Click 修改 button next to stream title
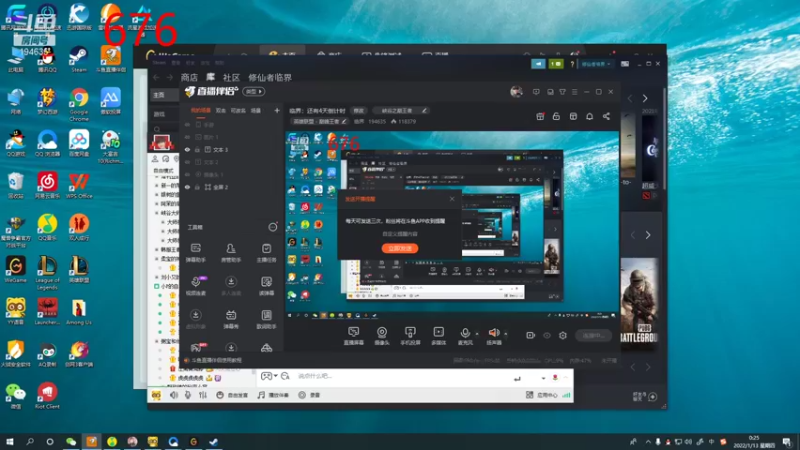The width and height of the screenshot is (800, 450). [x=359, y=110]
